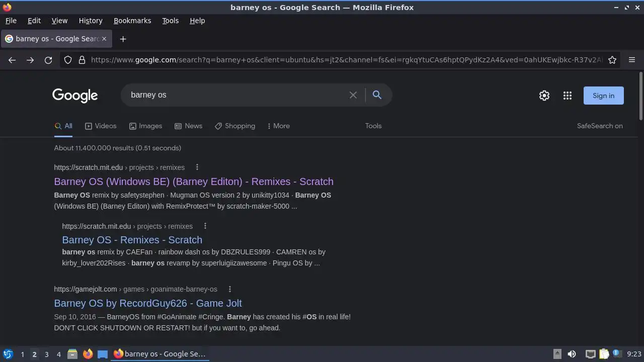
Task: Select barney os Google Search taskbar window
Action: (x=159, y=354)
